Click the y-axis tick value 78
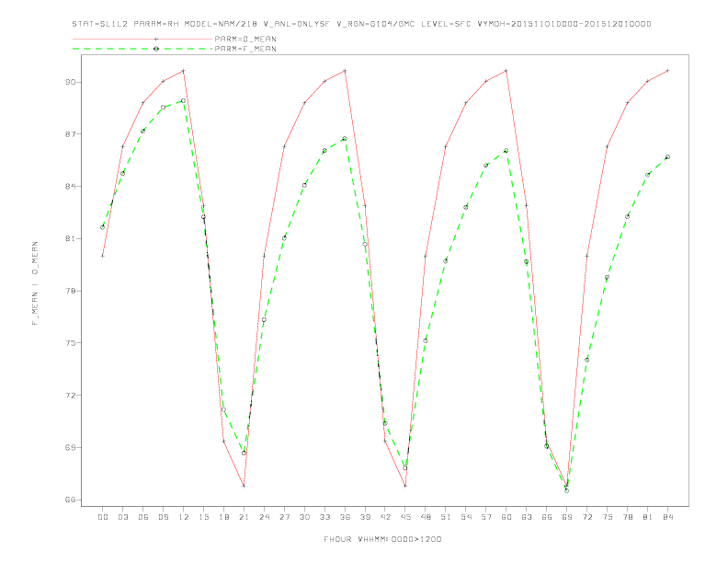This screenshot has width=728, height=563. 70,292
